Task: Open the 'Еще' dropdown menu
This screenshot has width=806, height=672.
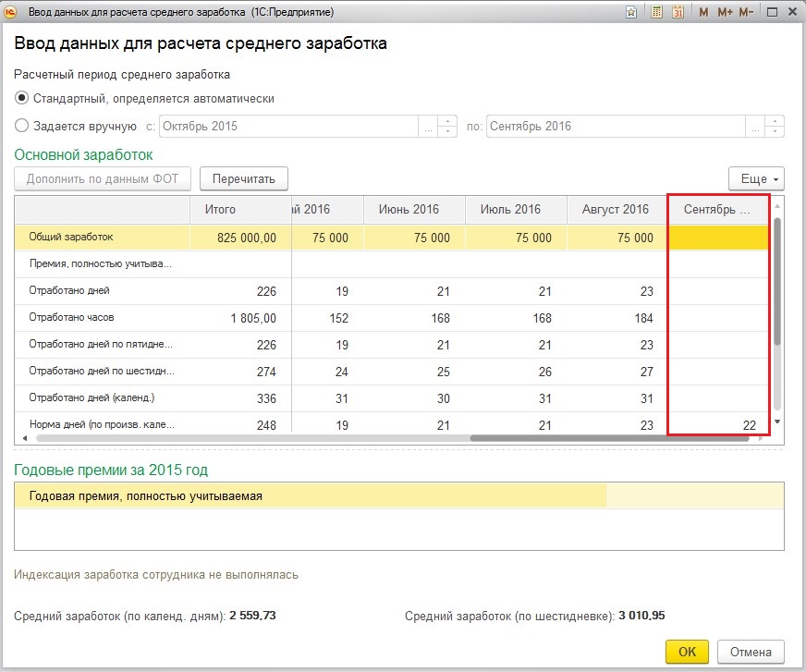Action: pos(756,179)
